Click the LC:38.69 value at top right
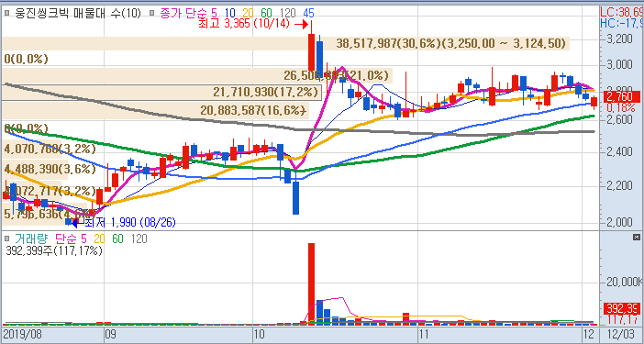644x344 pixels. click(622, 12)
